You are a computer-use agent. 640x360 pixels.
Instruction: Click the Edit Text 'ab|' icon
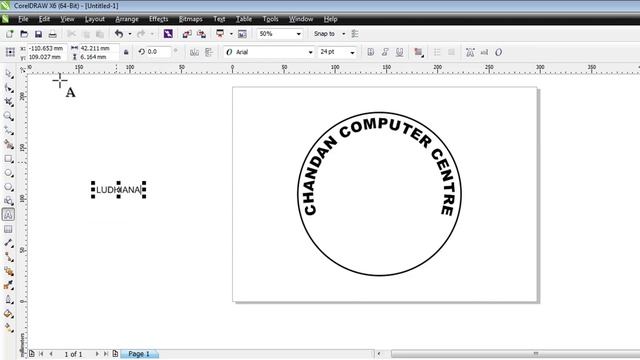[x=484, y=52]
